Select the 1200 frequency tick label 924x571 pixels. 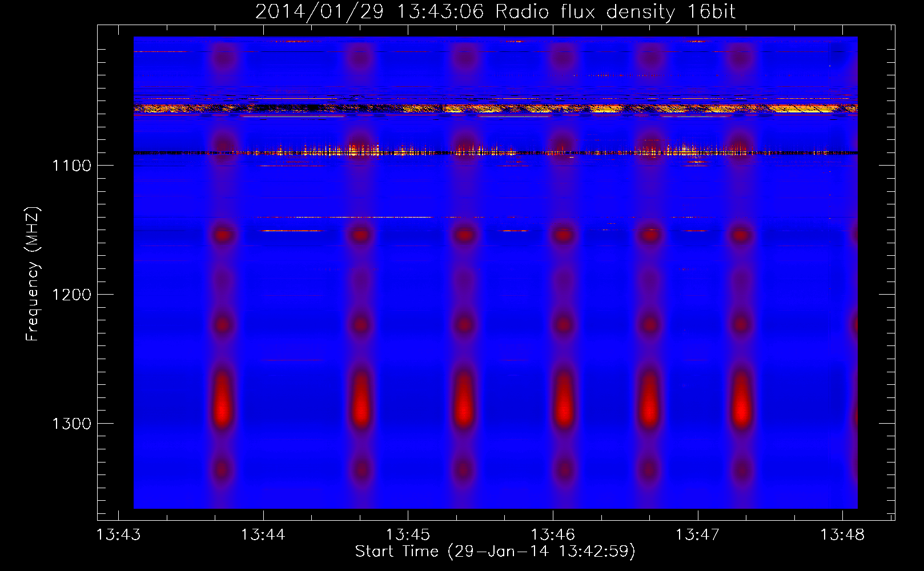pos(72,295)
